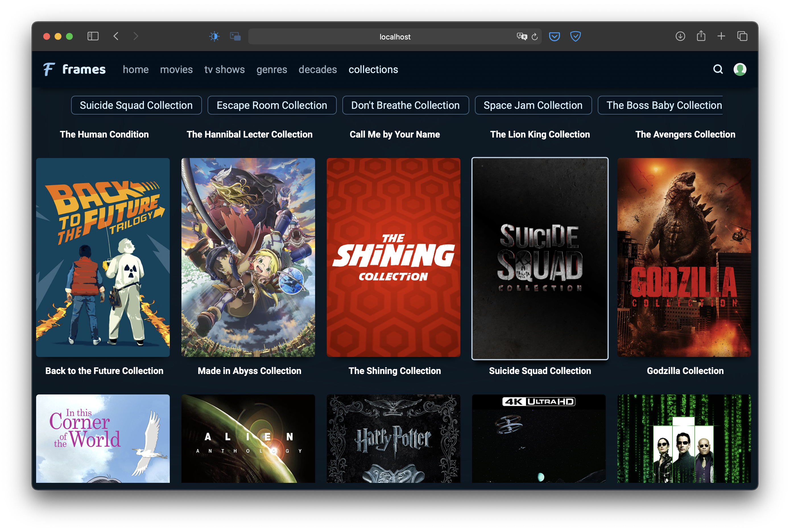Open the Safari downloads icon
Viewport: 790px width, 532px height.
point(680,36)
